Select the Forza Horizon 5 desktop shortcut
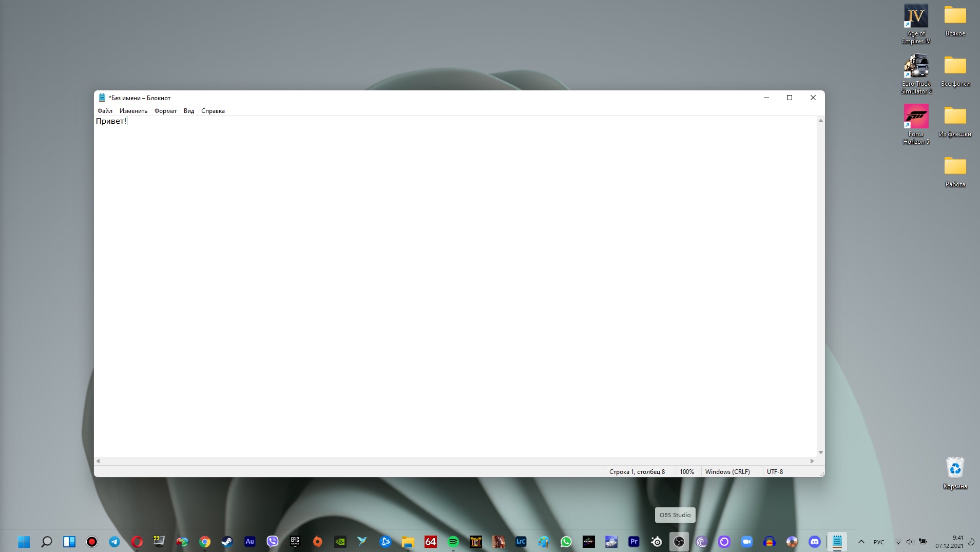 click(x=916, y=124)
